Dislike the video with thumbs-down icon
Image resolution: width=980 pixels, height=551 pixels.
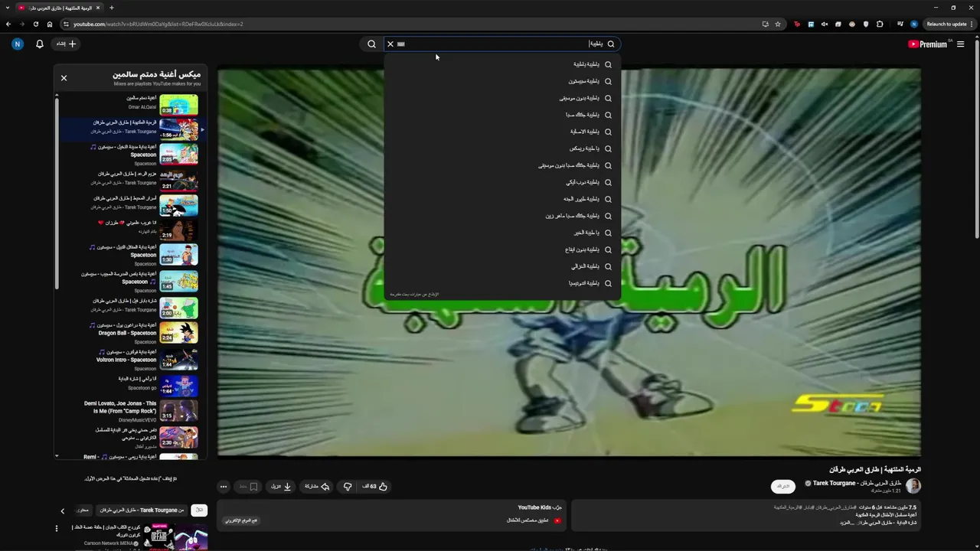tap(348, 486)
